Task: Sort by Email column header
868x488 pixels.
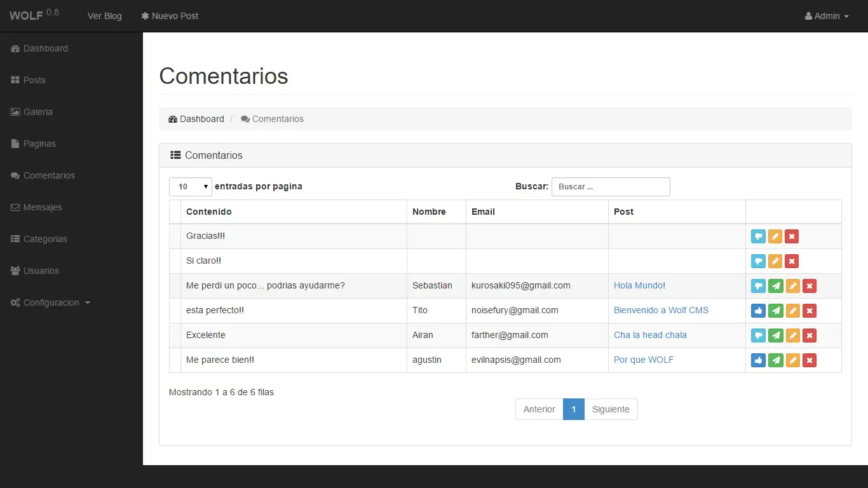Action: 538,212
